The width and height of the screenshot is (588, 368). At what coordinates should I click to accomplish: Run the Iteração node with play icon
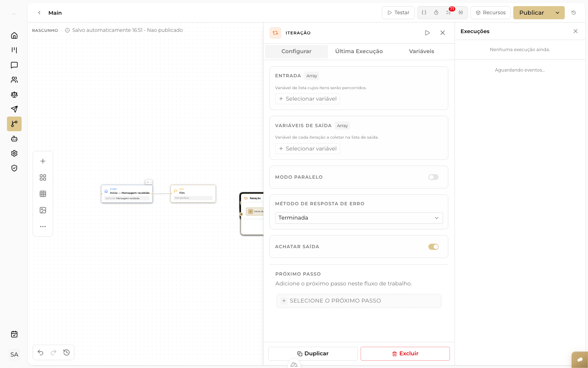(427, 33)
